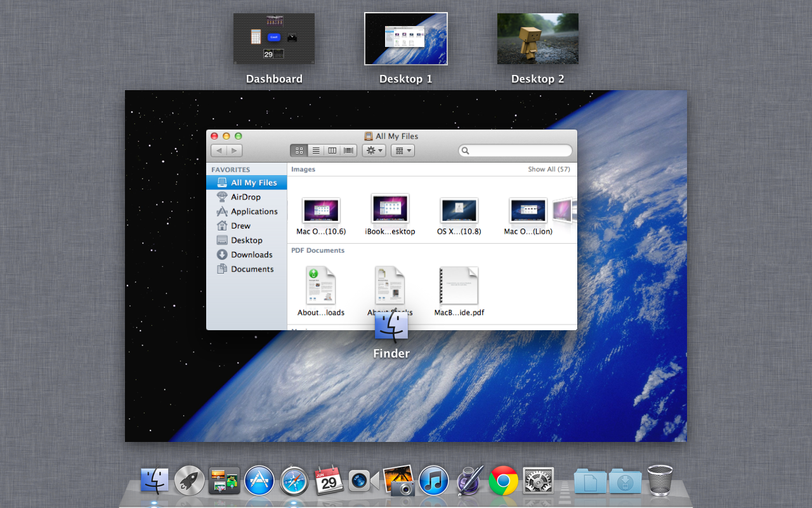Switch to the Desktop 2 space
Viewport: 812px width, 508px height.
(538, 39)
